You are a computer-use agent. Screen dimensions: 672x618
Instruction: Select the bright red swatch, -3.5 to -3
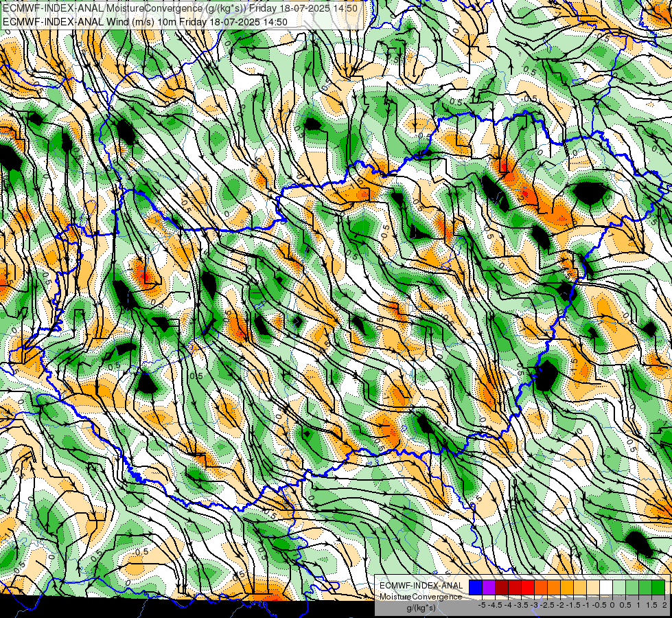pyautogui.click(x=528, y=587)
